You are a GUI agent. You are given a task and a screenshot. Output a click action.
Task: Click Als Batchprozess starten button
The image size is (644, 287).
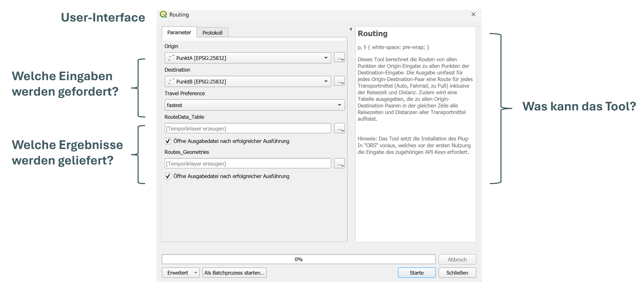[x=234, y=273]
